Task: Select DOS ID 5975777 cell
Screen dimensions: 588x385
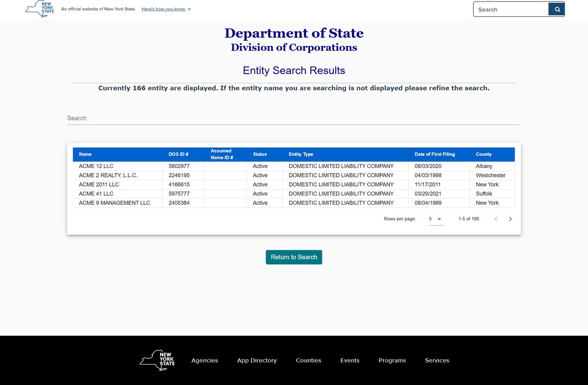Action: pyautogui.click(x=179, y=194)
